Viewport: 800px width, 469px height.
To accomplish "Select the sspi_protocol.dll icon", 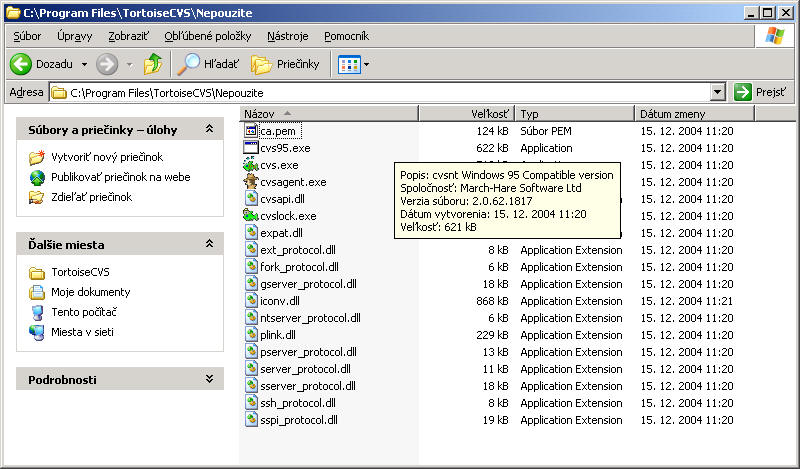I will [x=251, y=419].
